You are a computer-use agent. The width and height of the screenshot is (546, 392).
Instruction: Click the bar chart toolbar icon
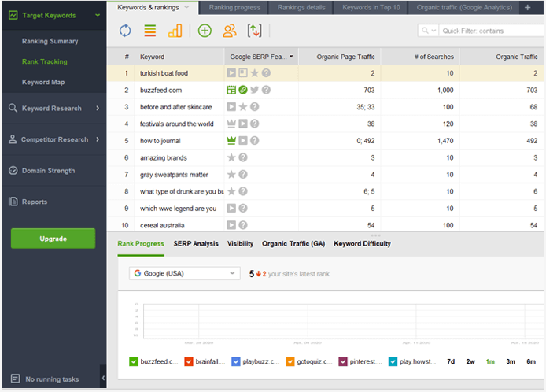(175, 31)
